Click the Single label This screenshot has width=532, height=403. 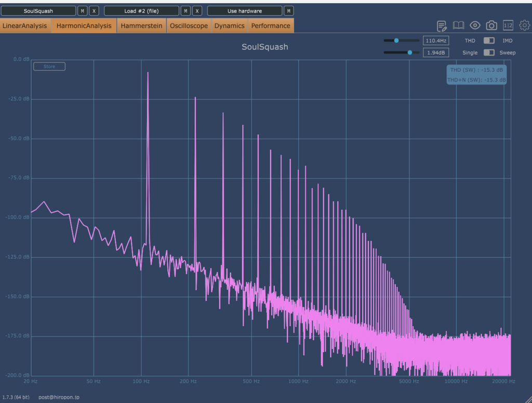click(x=470, y=52)
